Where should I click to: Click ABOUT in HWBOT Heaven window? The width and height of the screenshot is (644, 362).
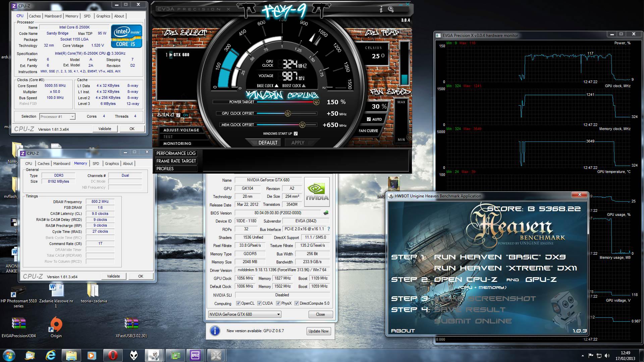[403, 331]
